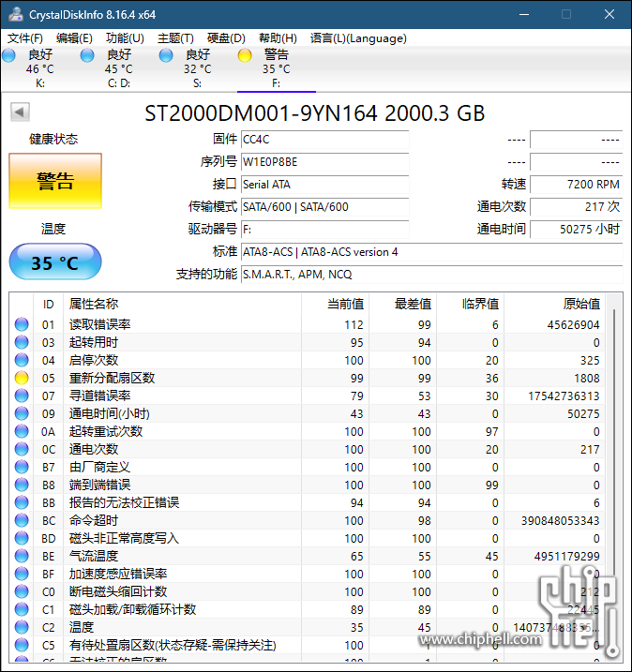
Task: Click raw value 17542736313
Action: pos(564,396)
